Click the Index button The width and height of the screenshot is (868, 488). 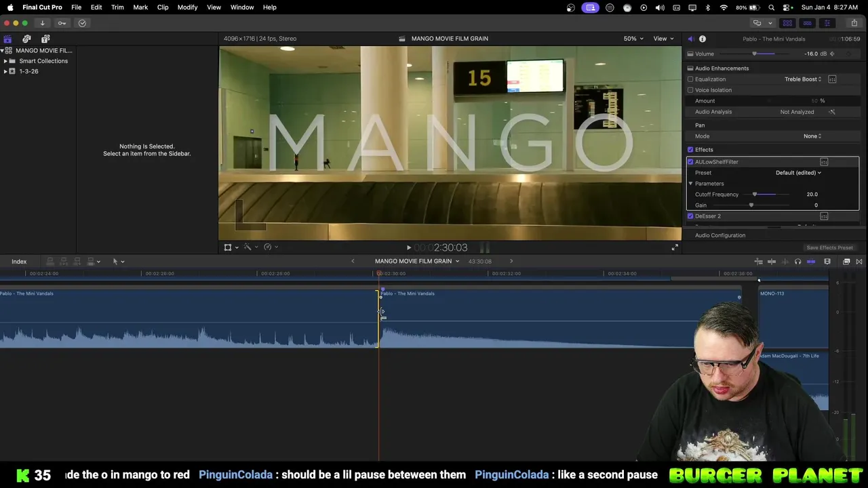click(x=19, y=262)
